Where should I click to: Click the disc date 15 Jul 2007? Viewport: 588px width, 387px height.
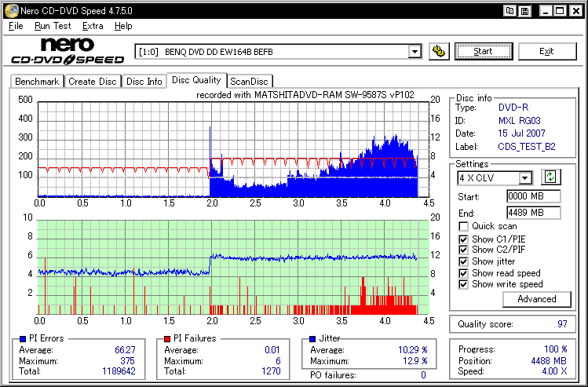pyautogui.click(x=521, y=133)
